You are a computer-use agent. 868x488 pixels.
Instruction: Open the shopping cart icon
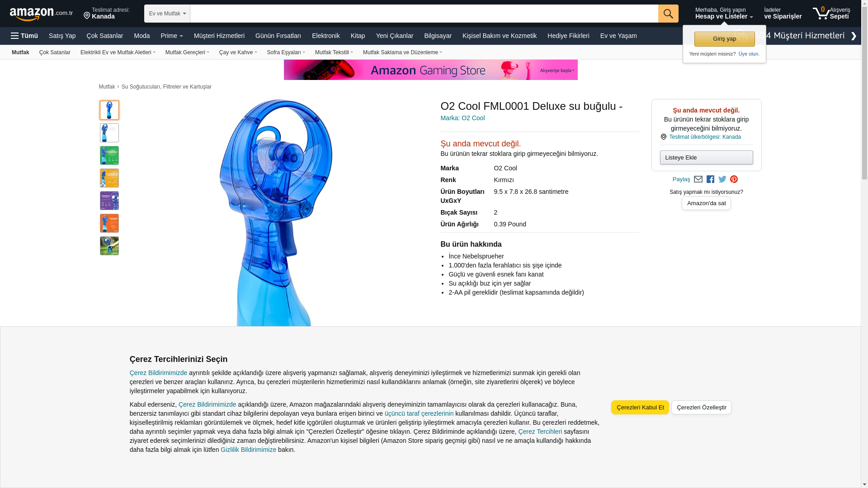[831, 13]
